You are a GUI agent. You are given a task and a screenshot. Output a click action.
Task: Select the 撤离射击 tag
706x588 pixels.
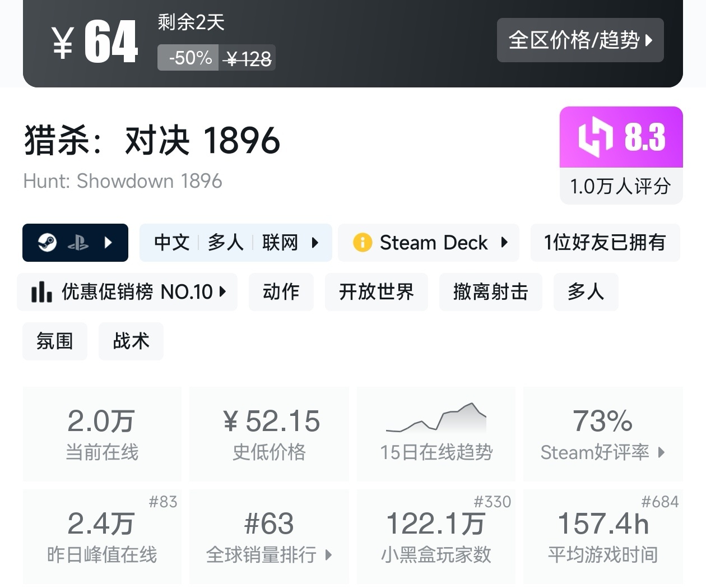click(x=490, y=292)
